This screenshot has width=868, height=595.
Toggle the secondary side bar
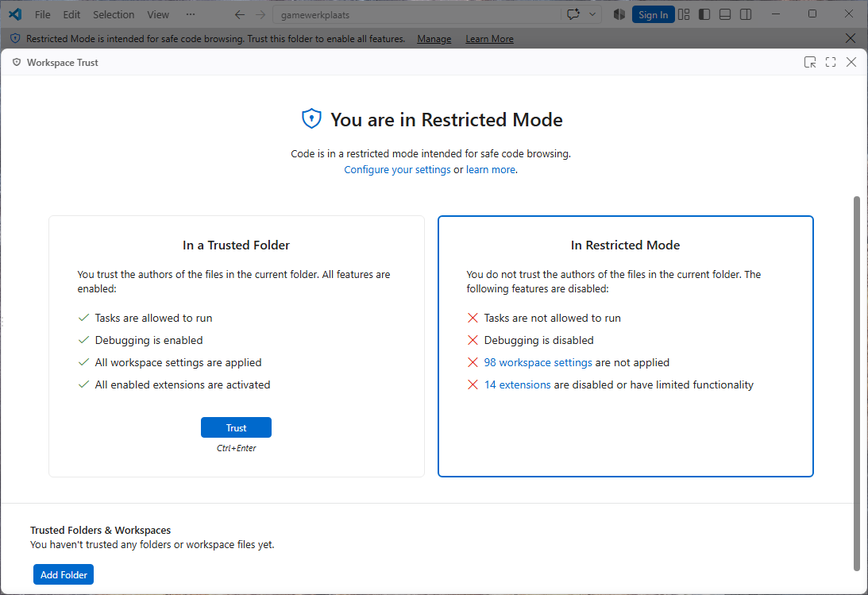click(746, 14)
